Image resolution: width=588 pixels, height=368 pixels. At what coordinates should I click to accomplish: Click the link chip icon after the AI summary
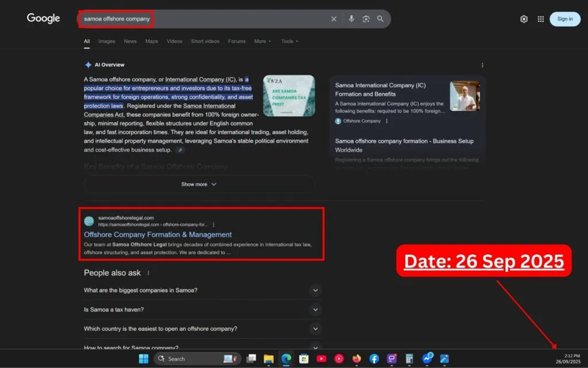pyautogui.click(x=180, y=150)
